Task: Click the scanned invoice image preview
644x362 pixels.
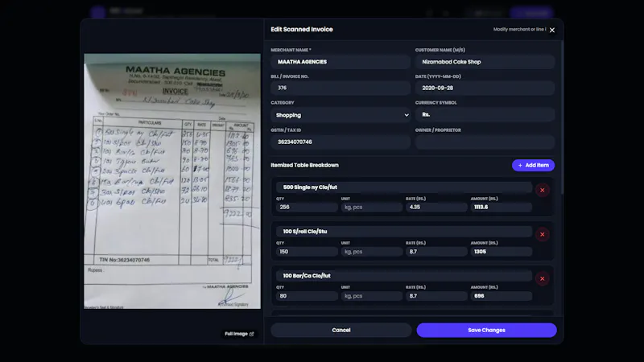Action: 172,181
